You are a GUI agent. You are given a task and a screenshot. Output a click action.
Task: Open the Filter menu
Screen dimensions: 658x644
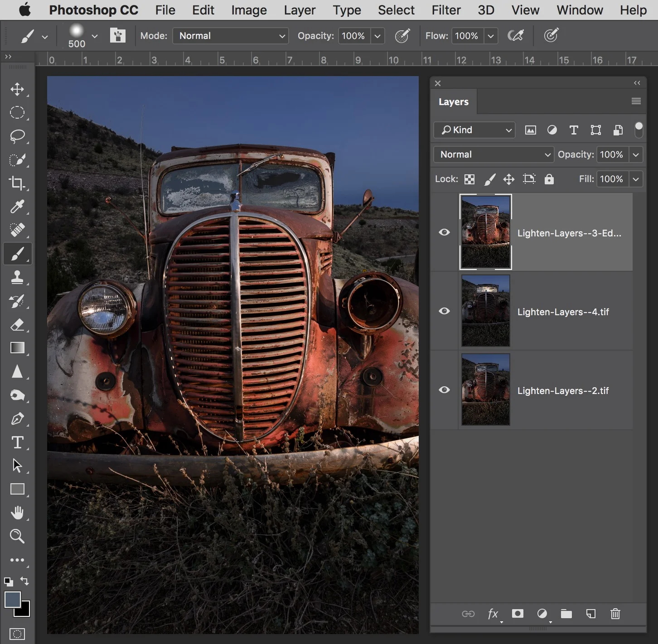click(x=446, y=10)
